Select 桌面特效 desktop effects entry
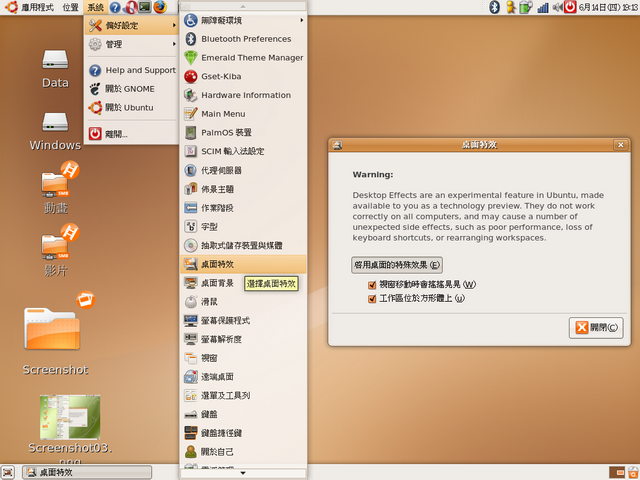 coord(243,264)
